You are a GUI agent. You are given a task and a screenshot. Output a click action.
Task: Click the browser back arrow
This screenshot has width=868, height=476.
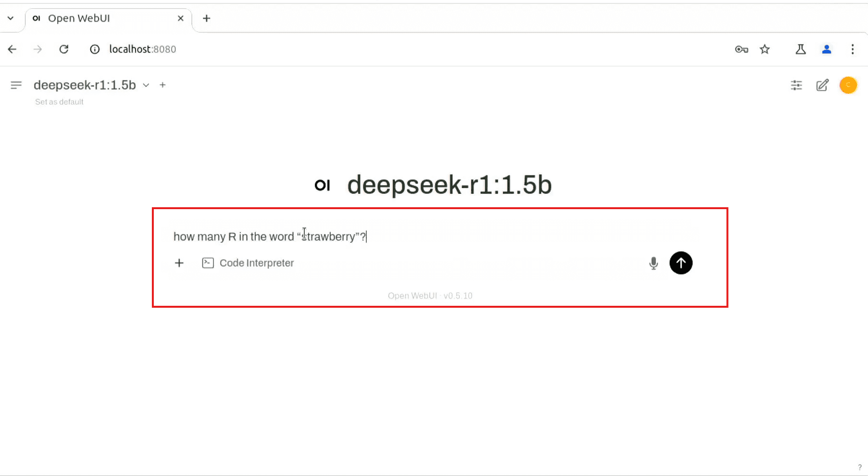click(12, 49)
